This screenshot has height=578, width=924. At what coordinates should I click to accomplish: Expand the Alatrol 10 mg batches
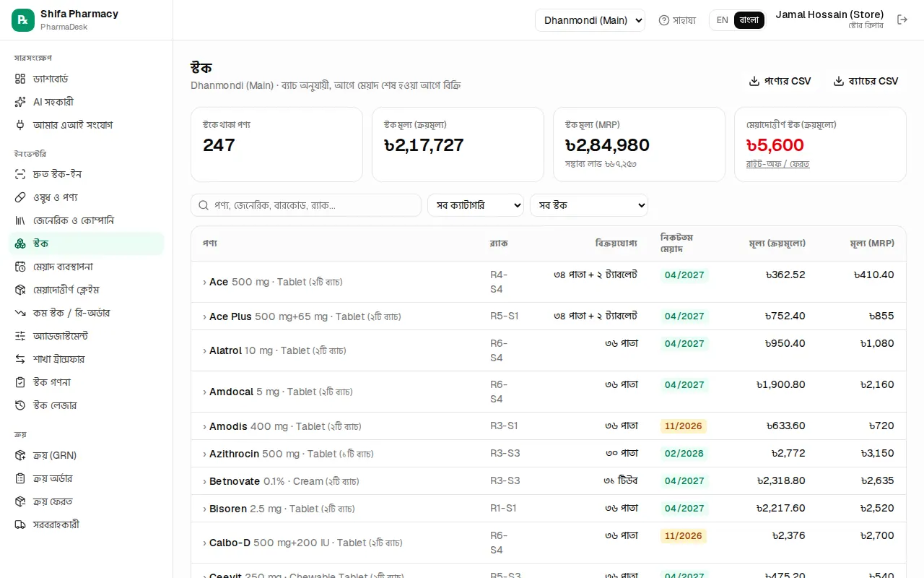click(x=549, y=350)
